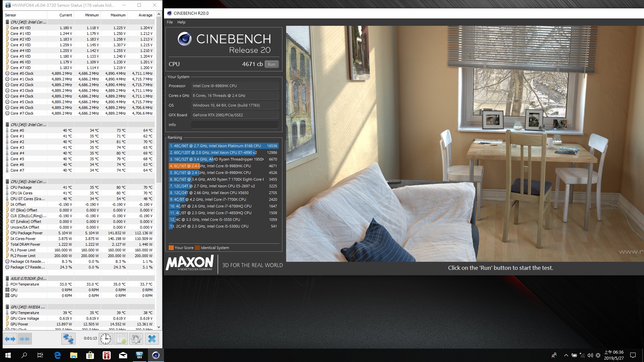Screen dimensions: 644x362
Task: Select ranking entry Core i5-5300U
Action: point(223,226)
